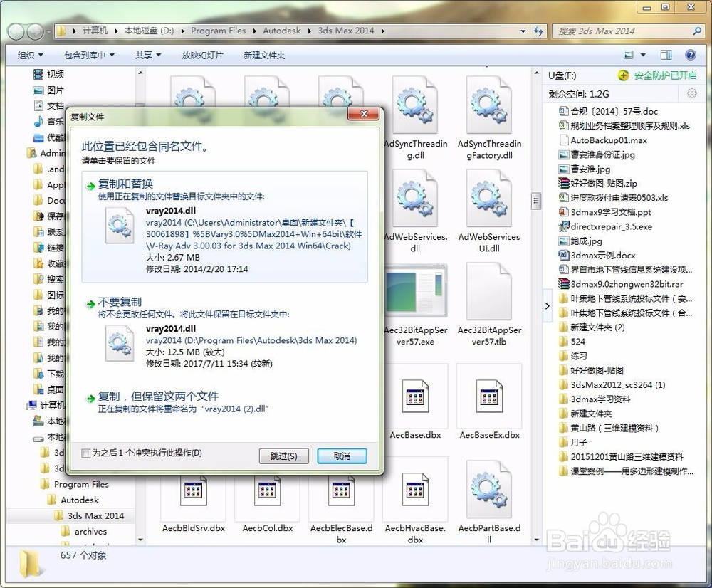Open address bar history dropdown
Image resolution: width=712 pixels, height=588 pixels.
click(523, 31)
